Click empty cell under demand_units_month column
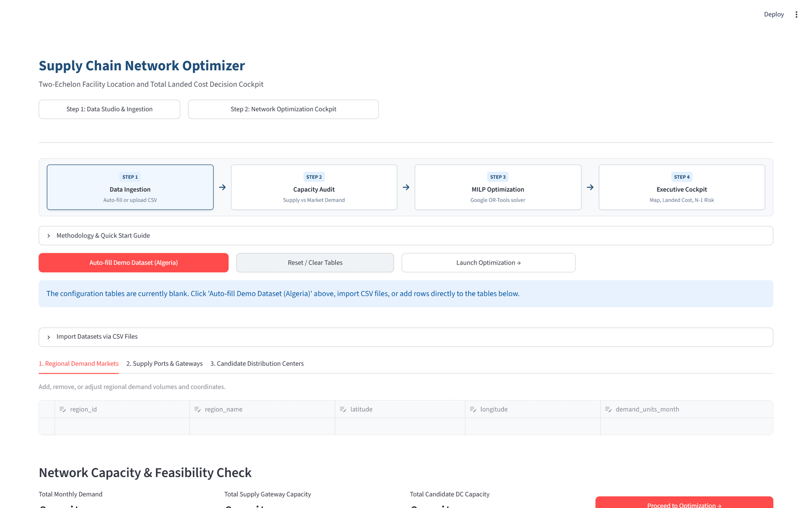Image resolution: width=812 pixels, height=508 pixels. point(687,426)
